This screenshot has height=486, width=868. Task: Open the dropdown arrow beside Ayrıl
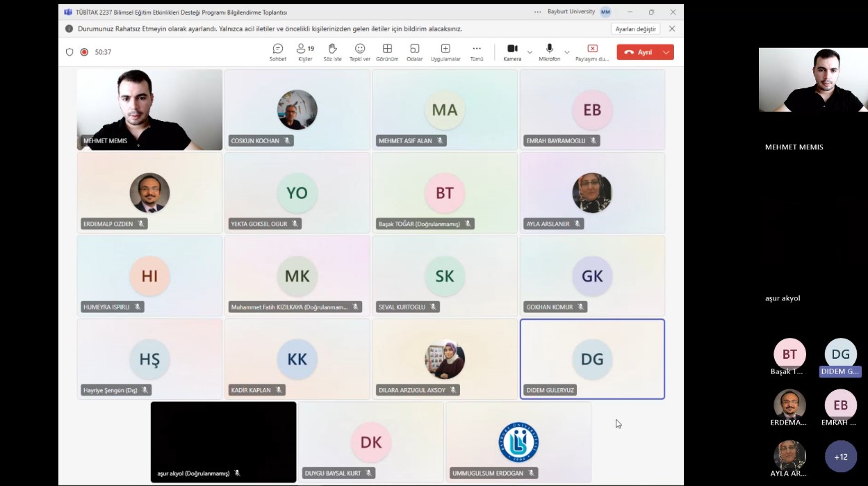tap(666, 52)
